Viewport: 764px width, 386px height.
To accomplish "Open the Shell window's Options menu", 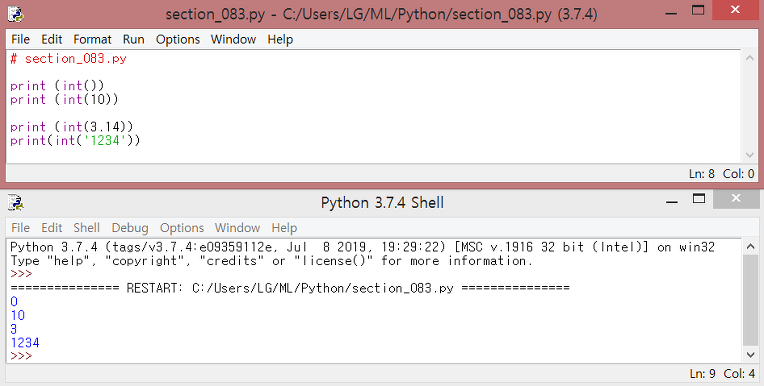I will click(182, 228).
